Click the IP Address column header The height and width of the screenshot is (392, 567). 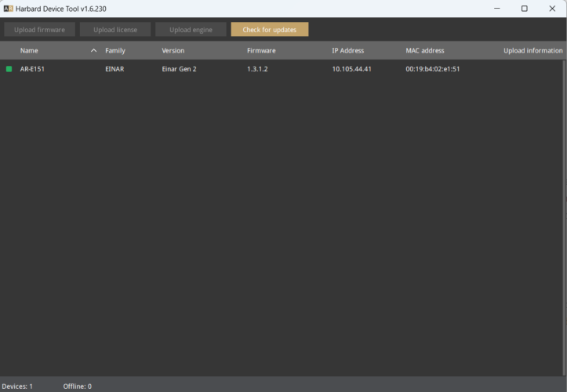pos(347,51)
